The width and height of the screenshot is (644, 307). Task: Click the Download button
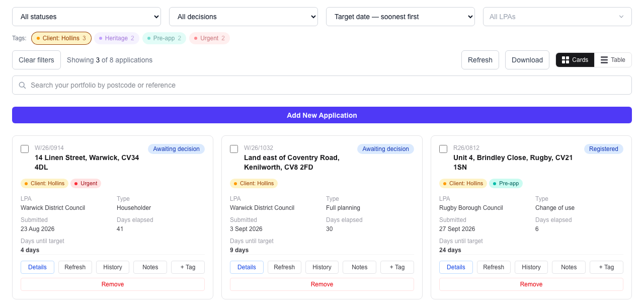click(527, 60)
